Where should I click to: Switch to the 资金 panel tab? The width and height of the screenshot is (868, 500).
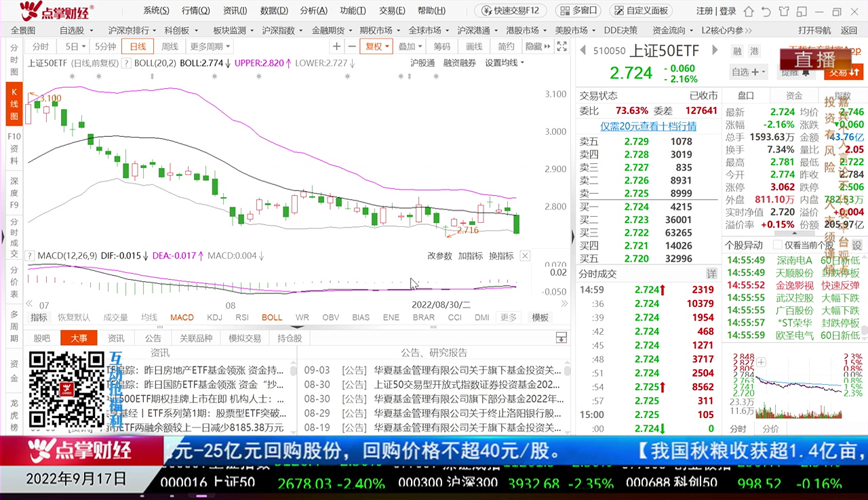pos(793,96)
